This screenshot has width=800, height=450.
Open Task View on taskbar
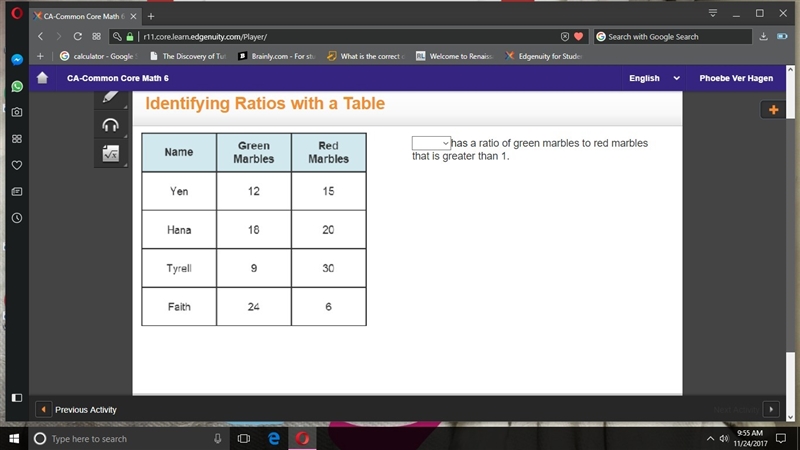pyautogui.click(x=244, y=439)
